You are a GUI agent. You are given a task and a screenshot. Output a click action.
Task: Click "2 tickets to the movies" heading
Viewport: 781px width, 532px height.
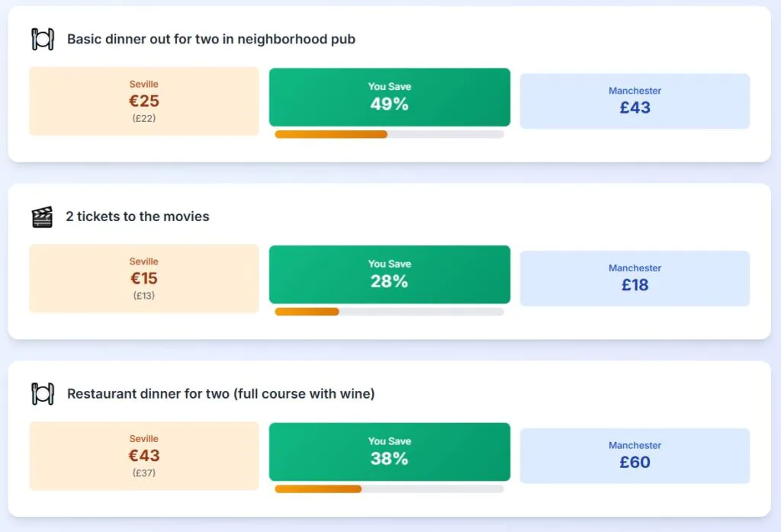[137, 216]
